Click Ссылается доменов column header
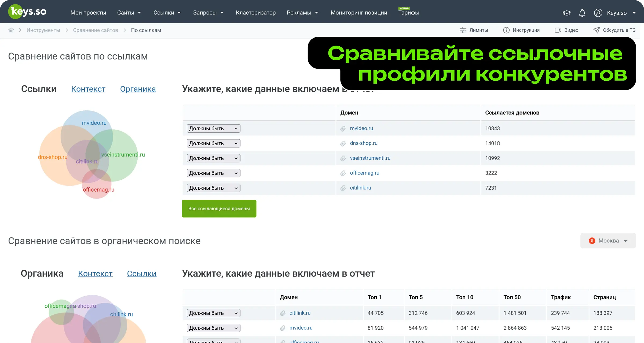 pyautogui.click(x=512, y=113)
